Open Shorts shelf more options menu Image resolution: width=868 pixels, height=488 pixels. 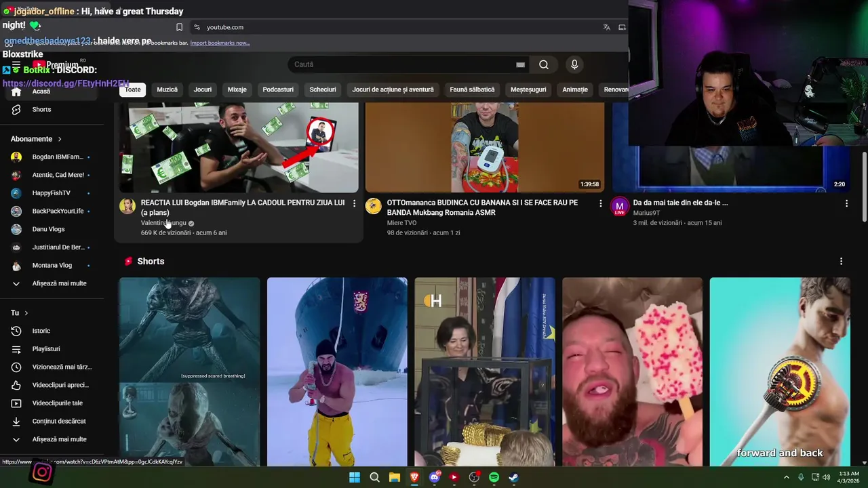pyautogui.click(x=841, y=261)
